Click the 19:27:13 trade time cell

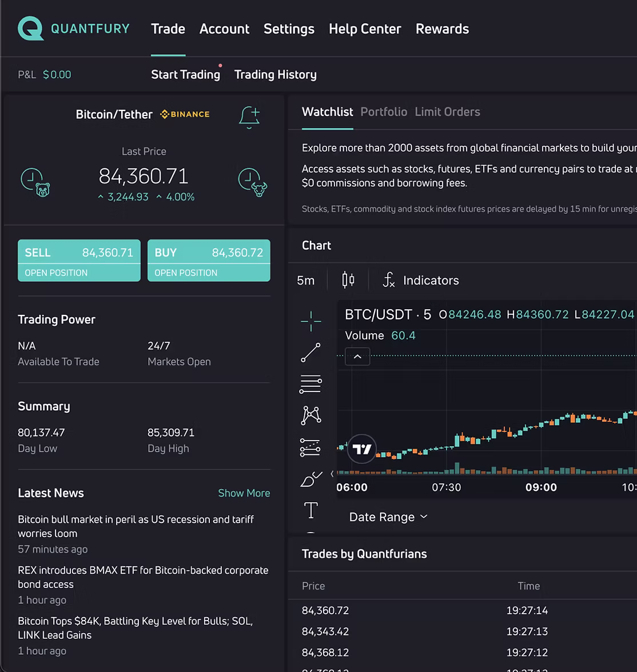coord(527,632)
